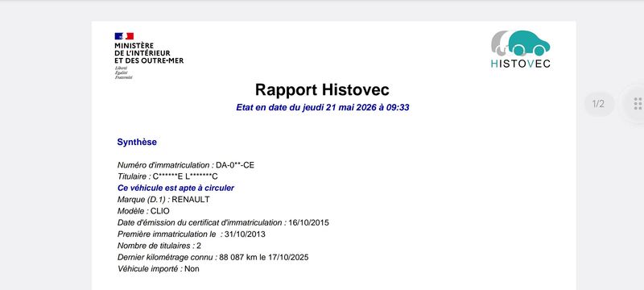Click the Histovec car logo
This screenshot has height=290, width=644.
(x=520, y=43)
